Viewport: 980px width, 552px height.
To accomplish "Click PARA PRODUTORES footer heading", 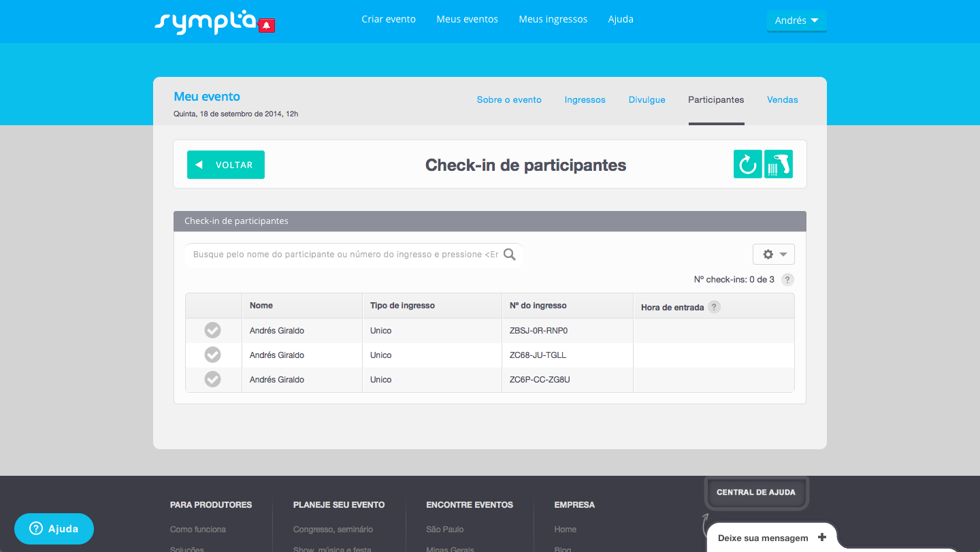I will coord(211,505).
